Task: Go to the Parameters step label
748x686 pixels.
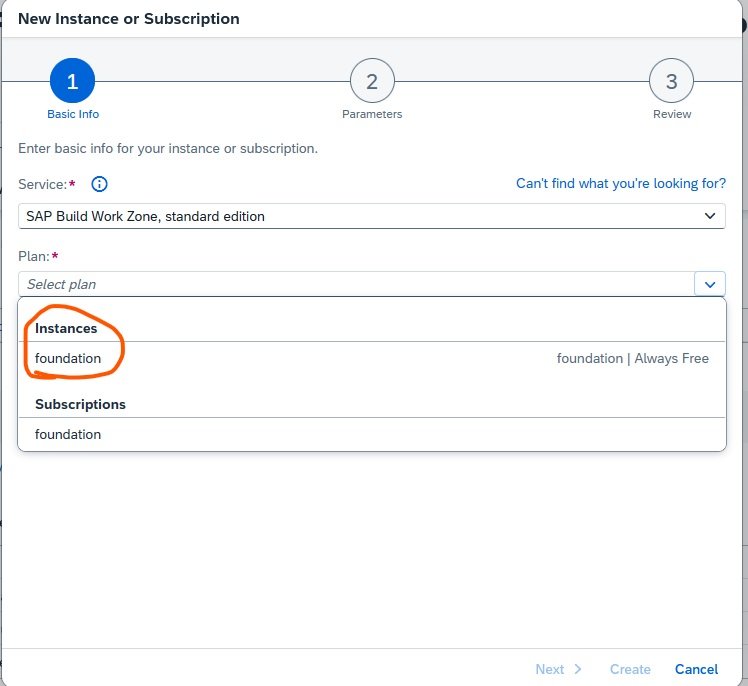Action: click(372, 114)
